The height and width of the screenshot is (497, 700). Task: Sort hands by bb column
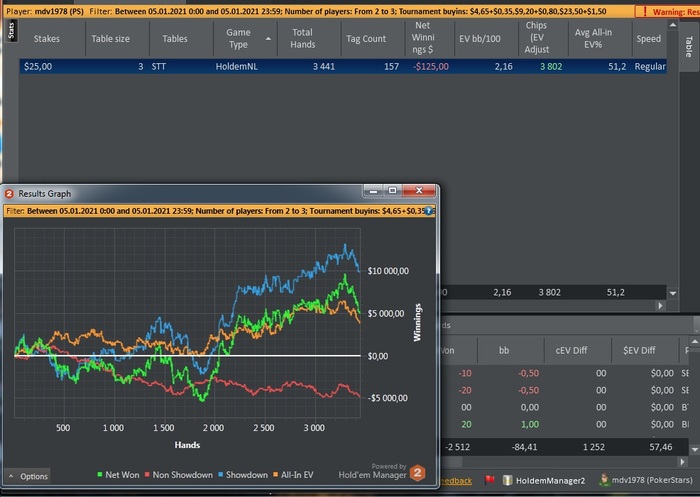(x=504, y=351)
